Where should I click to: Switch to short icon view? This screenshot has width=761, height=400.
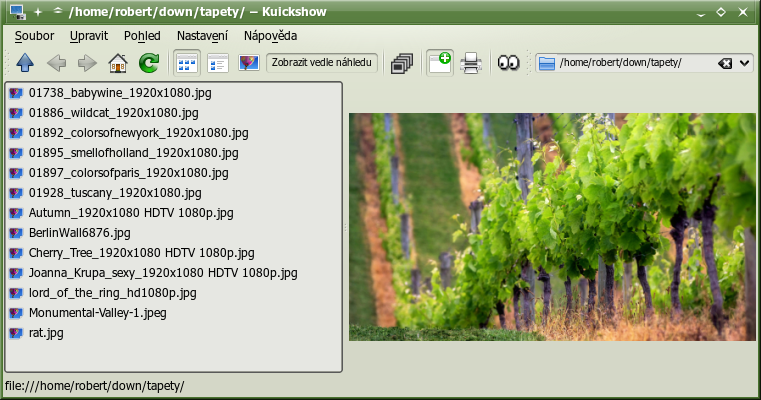tap(187, 63)
